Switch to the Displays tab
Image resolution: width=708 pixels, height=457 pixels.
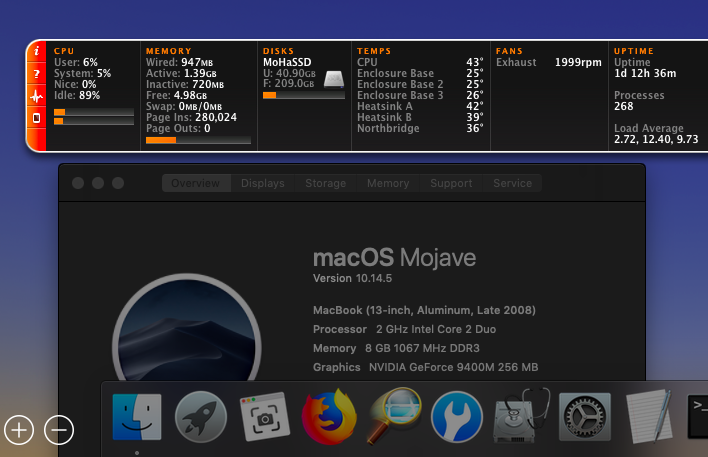(263, 183)
